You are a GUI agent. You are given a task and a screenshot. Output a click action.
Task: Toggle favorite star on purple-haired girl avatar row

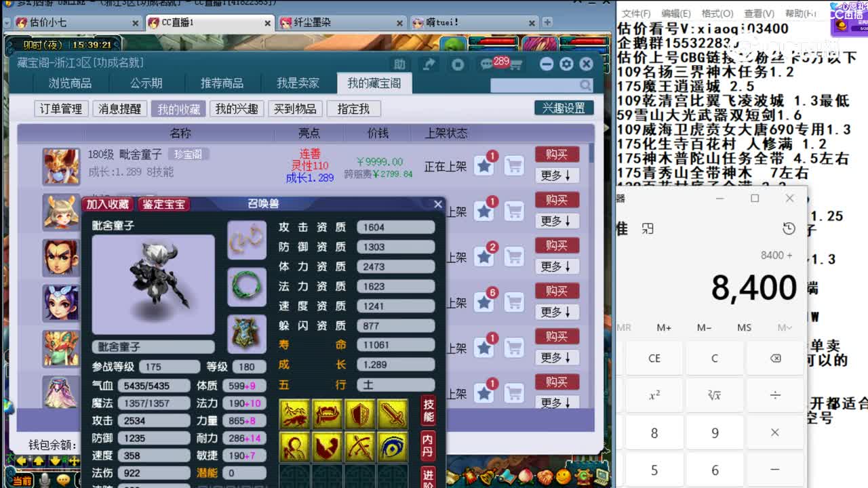point(484,302)
